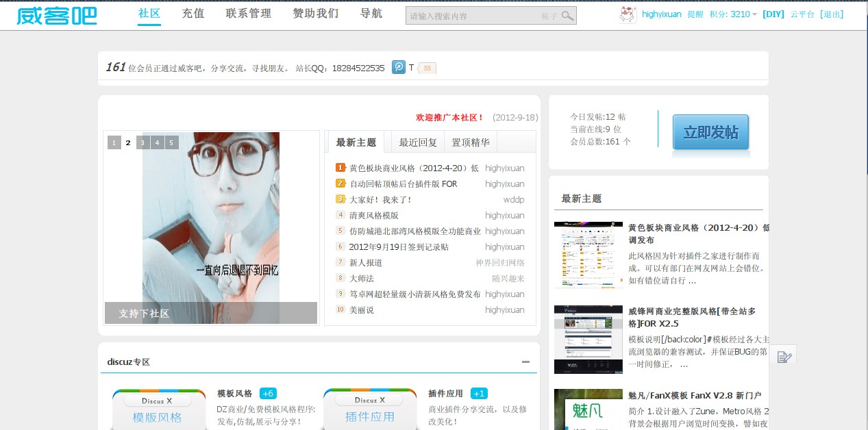Viewport: 868px width, 430px height.
Task: Click the blue QQ chat icon
Action: click(x=399, y=67)
